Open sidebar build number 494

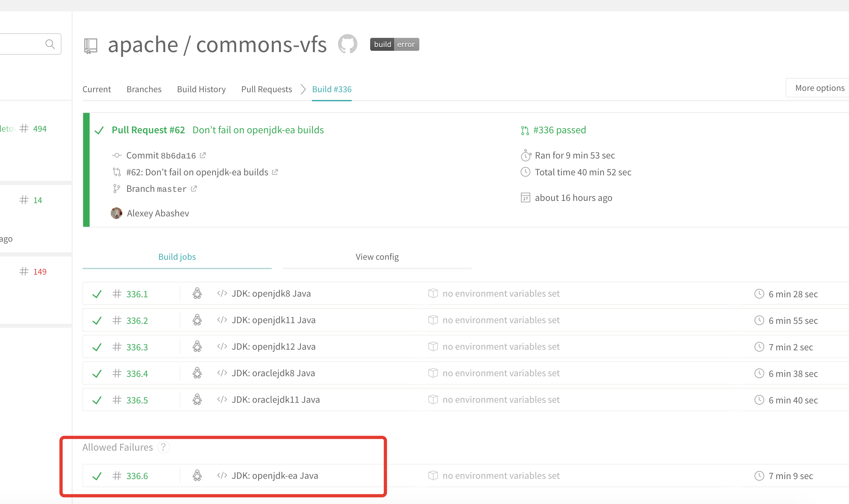[x=40, y=129]
